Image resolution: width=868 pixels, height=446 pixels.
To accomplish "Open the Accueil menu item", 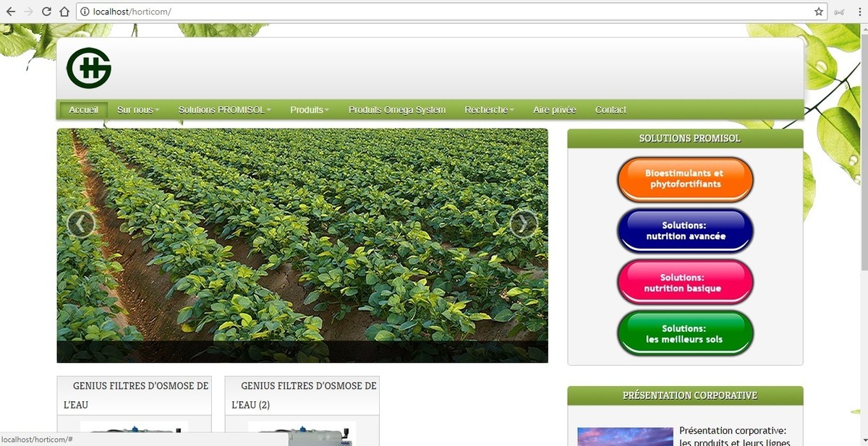I will 84,110.
